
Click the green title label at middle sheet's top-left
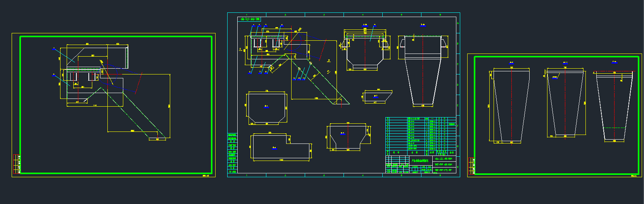pyautogui.click(x=249, y=19)
